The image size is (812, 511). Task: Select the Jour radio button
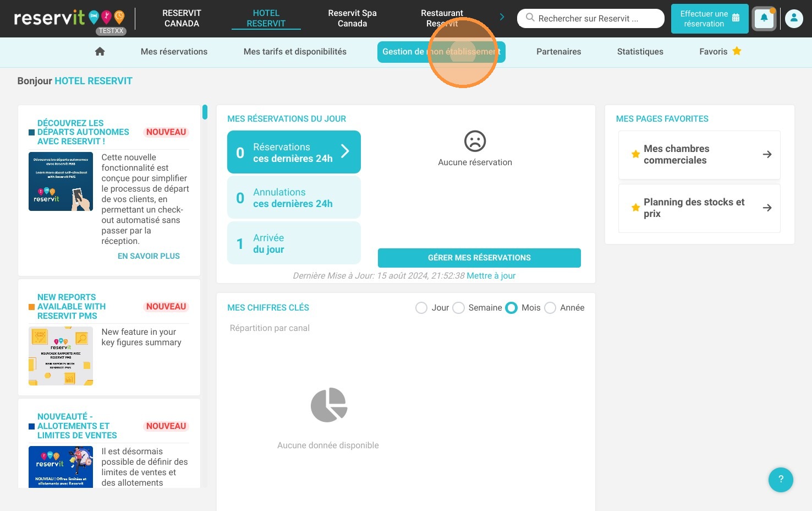coord(421,308)
